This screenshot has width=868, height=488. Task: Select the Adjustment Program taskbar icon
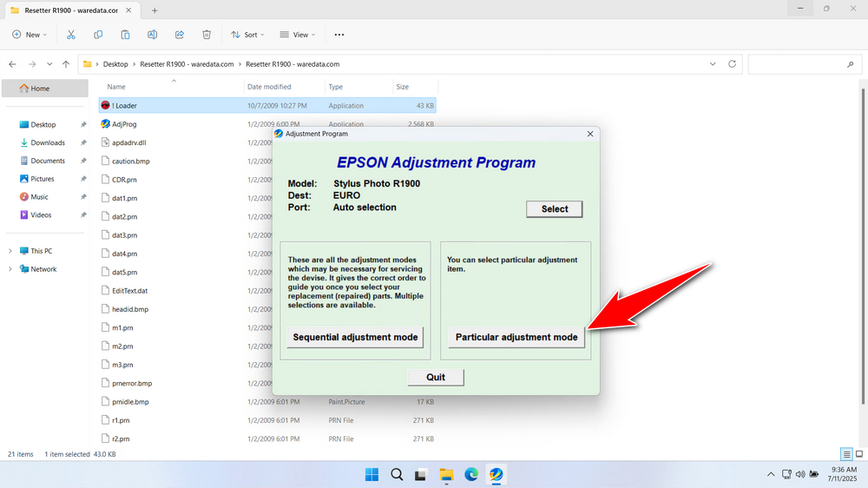[x=496, y=474]
